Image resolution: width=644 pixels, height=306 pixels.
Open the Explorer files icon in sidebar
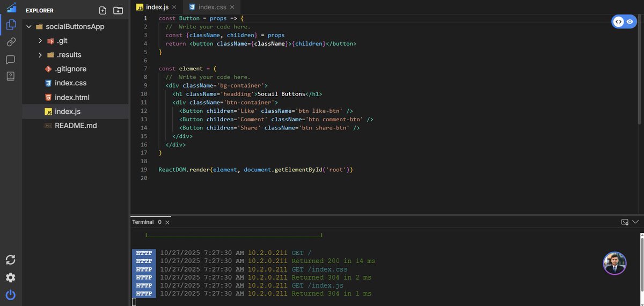[11, 25]
